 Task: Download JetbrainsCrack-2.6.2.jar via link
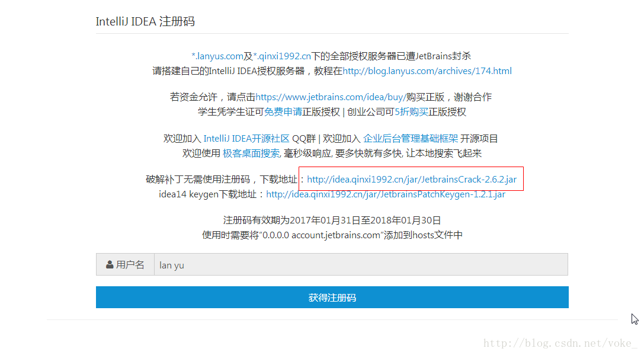412,180
